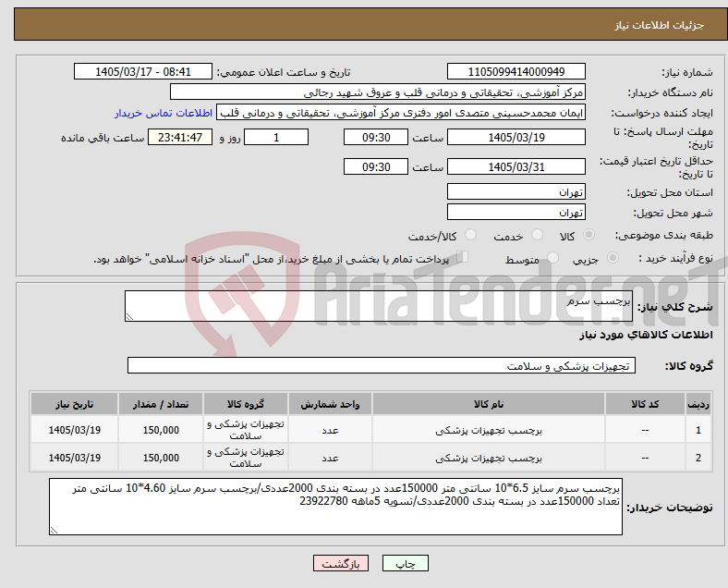This screenshot has width=728, height=588.
Task: Click the request creator name field
Action: click(401, 113)
